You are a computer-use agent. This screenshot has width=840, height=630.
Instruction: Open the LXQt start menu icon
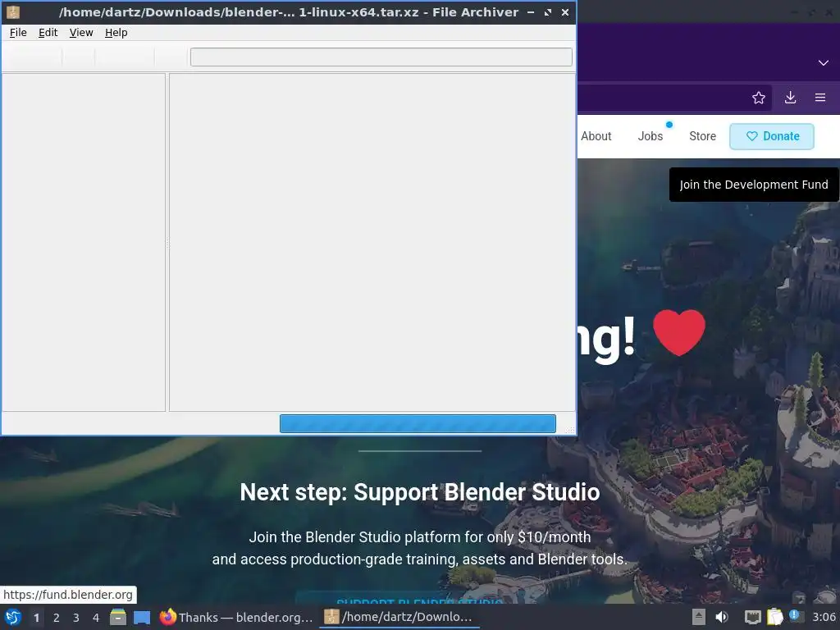(13, 617)
